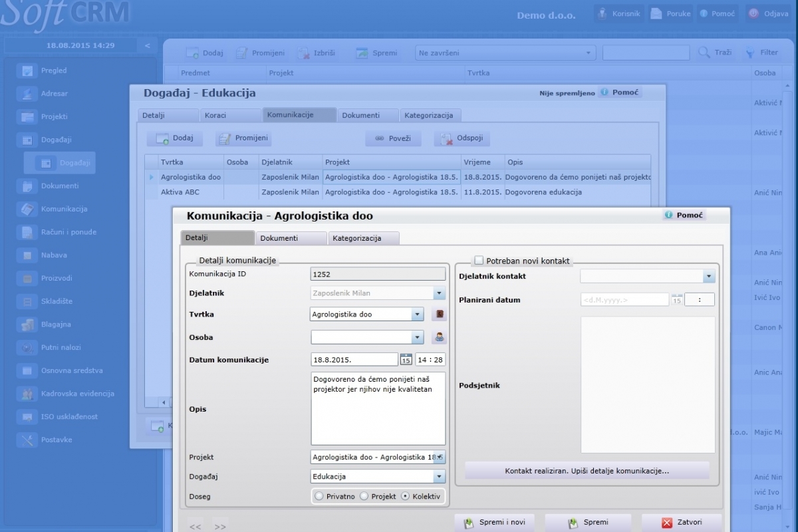798x532 pixels.
Task: Click Filter funnel in main toolbar
Action: click(749, 53)
